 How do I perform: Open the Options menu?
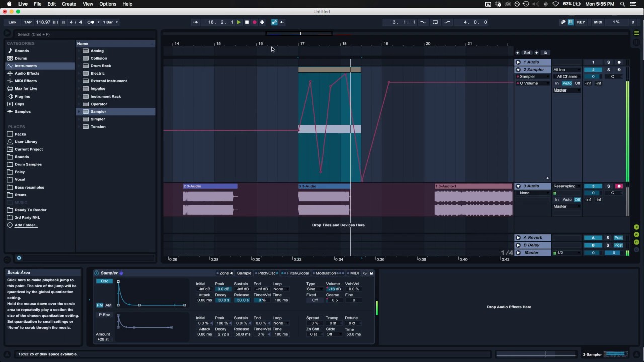click(107, 4)
